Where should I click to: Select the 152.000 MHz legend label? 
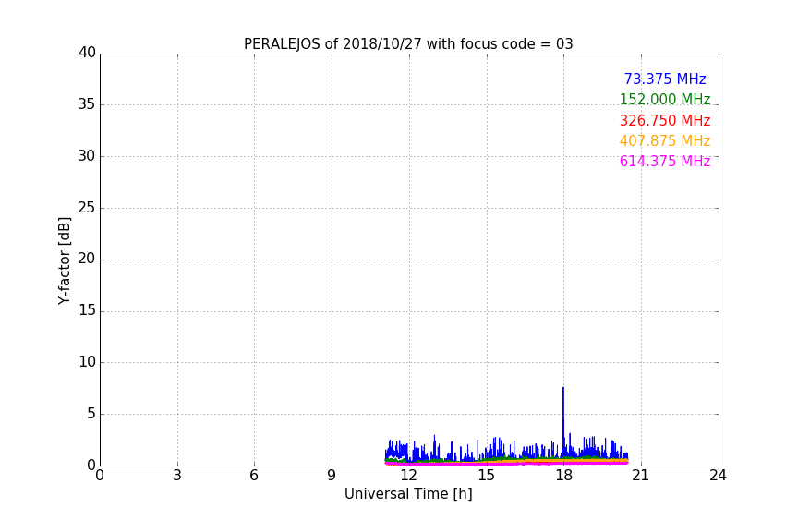pyautogui.click(x=665, y=99)
